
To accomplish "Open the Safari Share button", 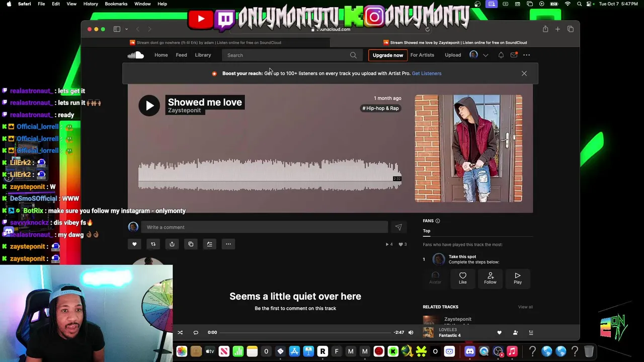I will click(x=545, y=29).
